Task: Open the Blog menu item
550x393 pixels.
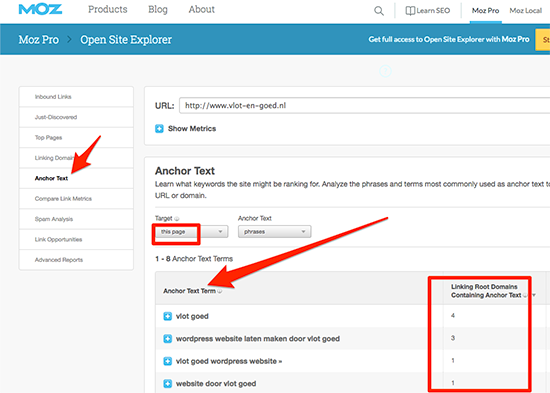Action: coord(158,9)
